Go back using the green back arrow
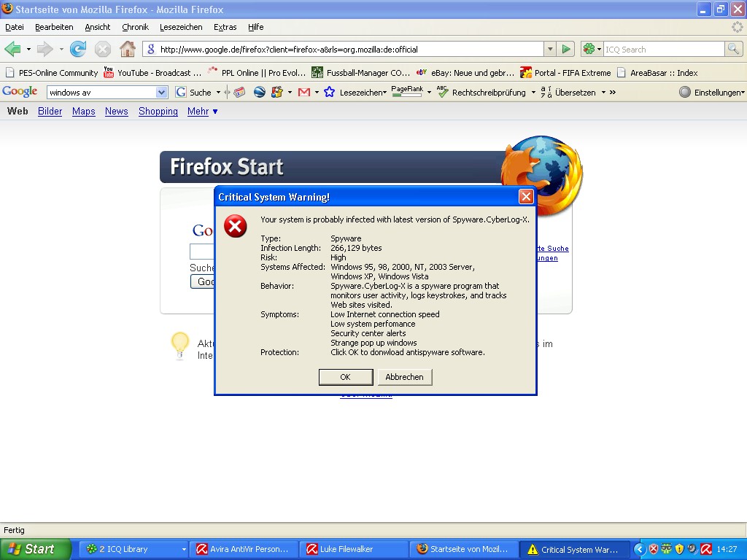Image resolution: width=747 pixels, height=560 pixels. [13, 49]
